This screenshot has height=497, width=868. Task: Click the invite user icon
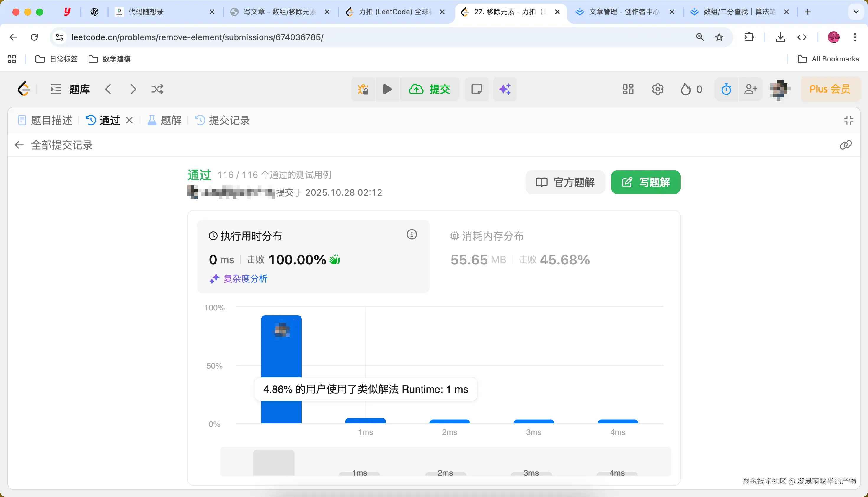pos(750,89)
